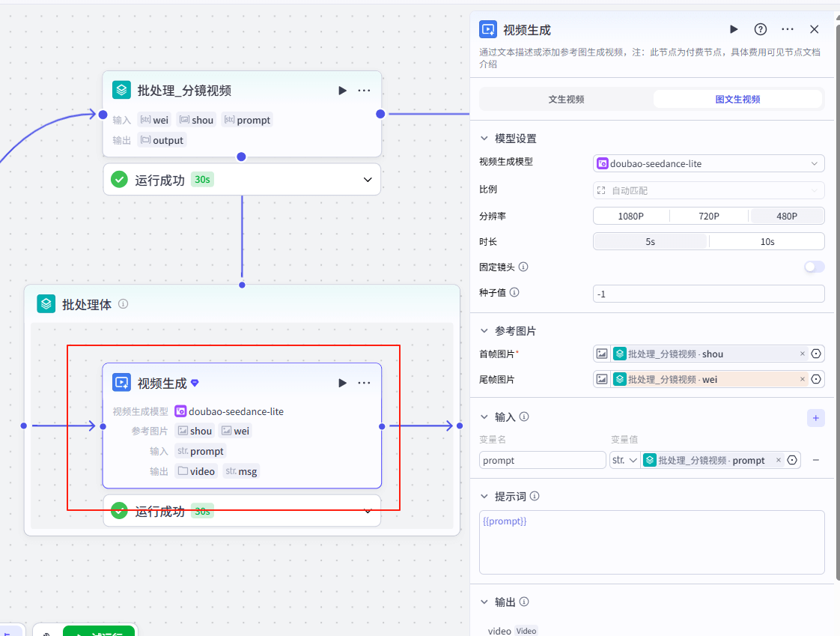
Task: Click the add input variable plus button
Action: [x=816, y=418]
